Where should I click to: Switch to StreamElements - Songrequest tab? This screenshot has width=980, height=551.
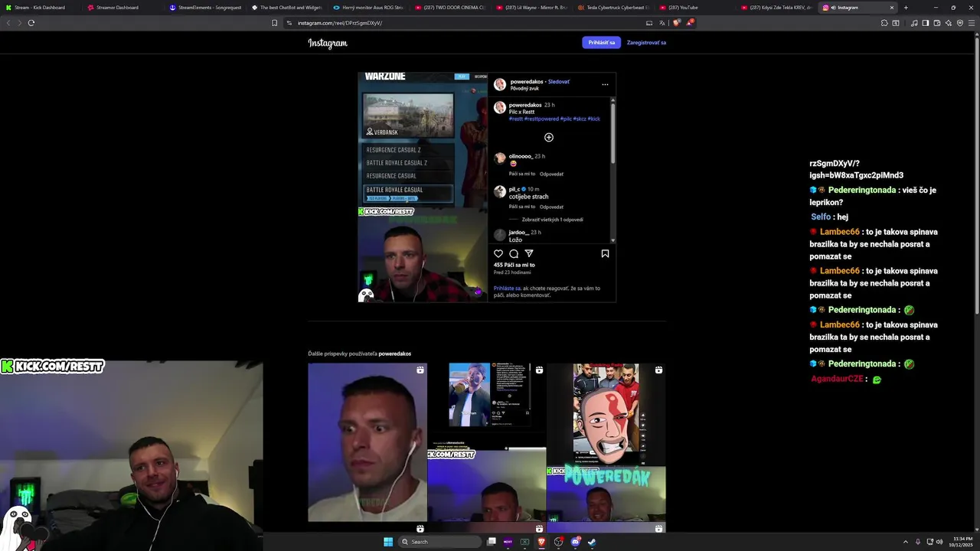[204, 8]
